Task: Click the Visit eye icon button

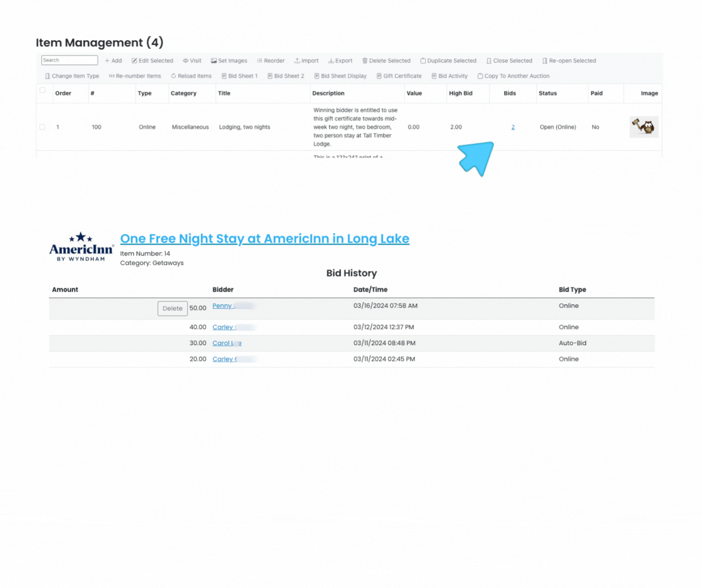Action: (x=192, y=61)
